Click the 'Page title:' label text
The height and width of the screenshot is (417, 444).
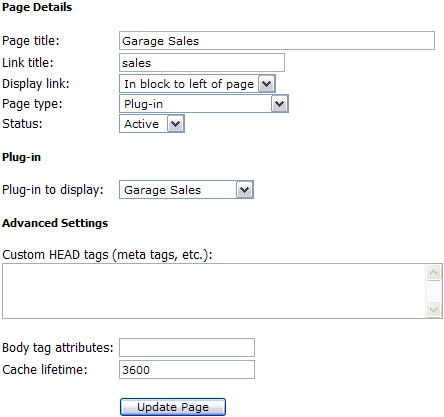click(x=31, y=41)
